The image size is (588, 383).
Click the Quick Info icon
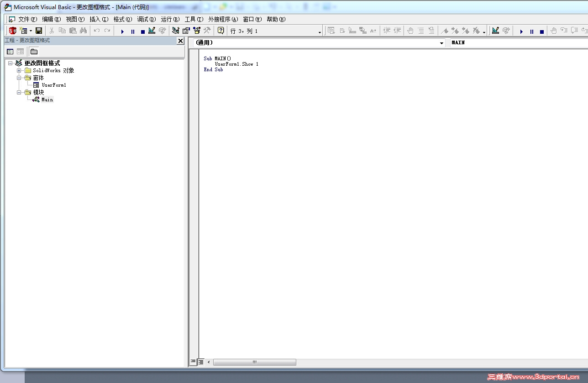click(x=352, y=31)
